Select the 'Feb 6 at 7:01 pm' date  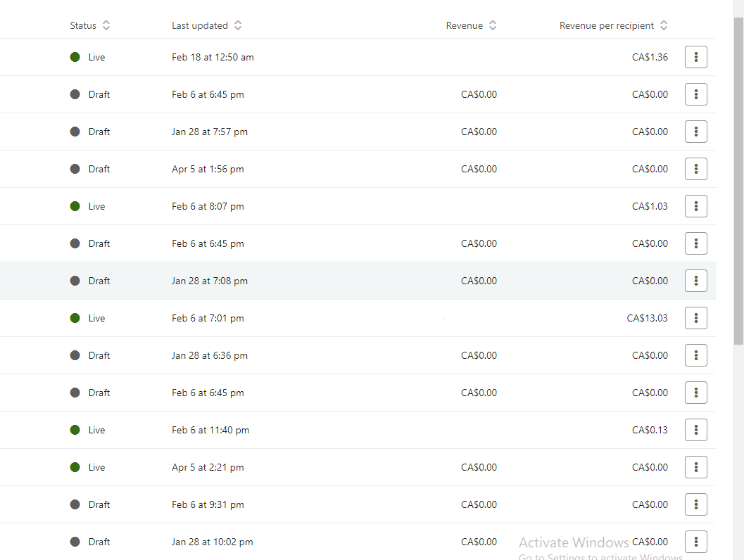[208, 318]
